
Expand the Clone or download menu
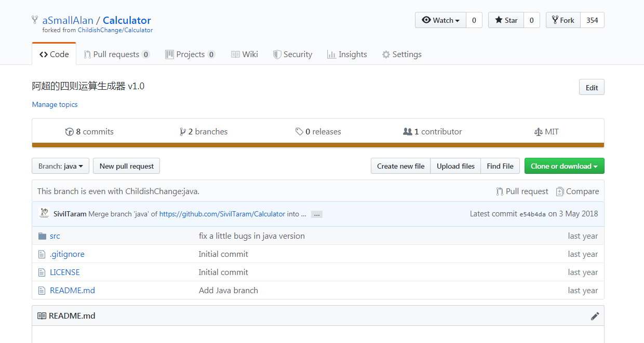(564, 166)
